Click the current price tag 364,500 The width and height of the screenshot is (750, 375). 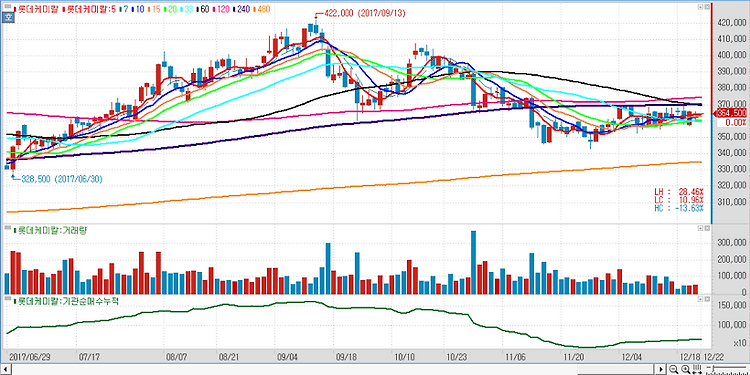point(731,113)
